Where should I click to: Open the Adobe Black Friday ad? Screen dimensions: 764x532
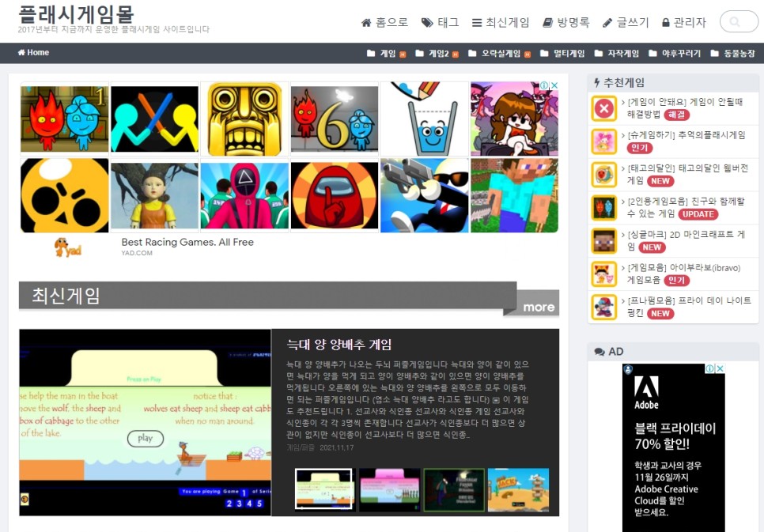coord(674,448)
